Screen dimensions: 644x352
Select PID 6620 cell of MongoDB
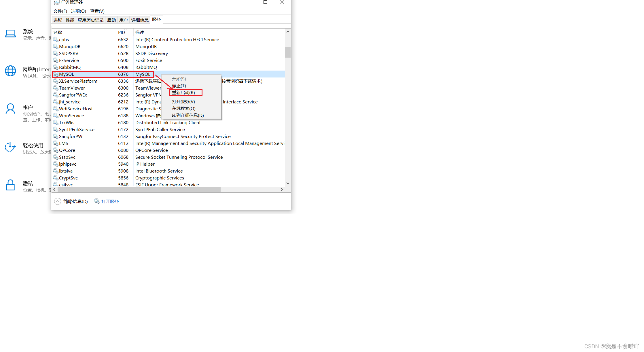(123, 46)
